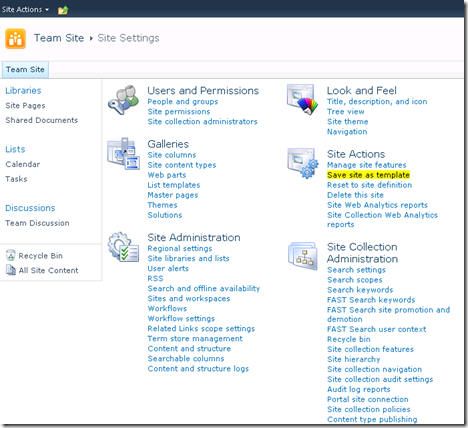Click Delete this site link
Image resolution: width=468 pixels, height=428 pixels.
coord(355,195)
